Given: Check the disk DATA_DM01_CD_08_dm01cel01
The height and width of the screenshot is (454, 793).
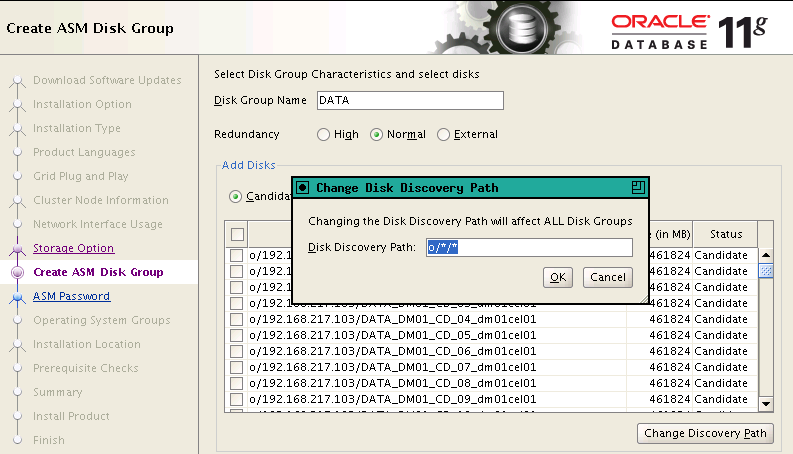Looking at the screenshot, I should point(236,383).
